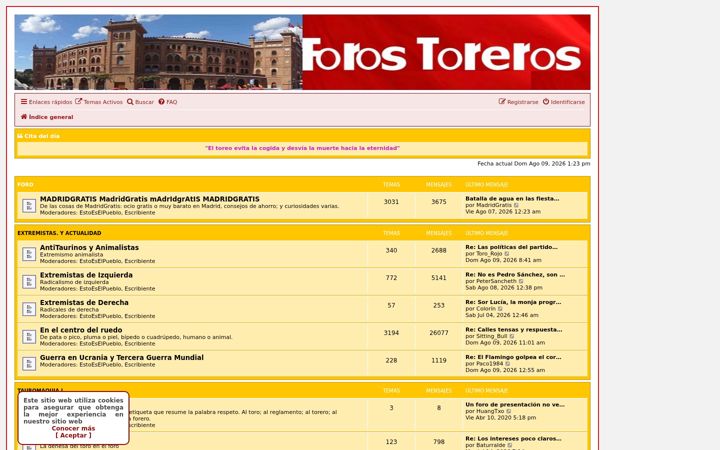Viewport: 720px width, 450px height.
Task: Open the MADRIDGRATIS forum
Action: coord(150,199)
